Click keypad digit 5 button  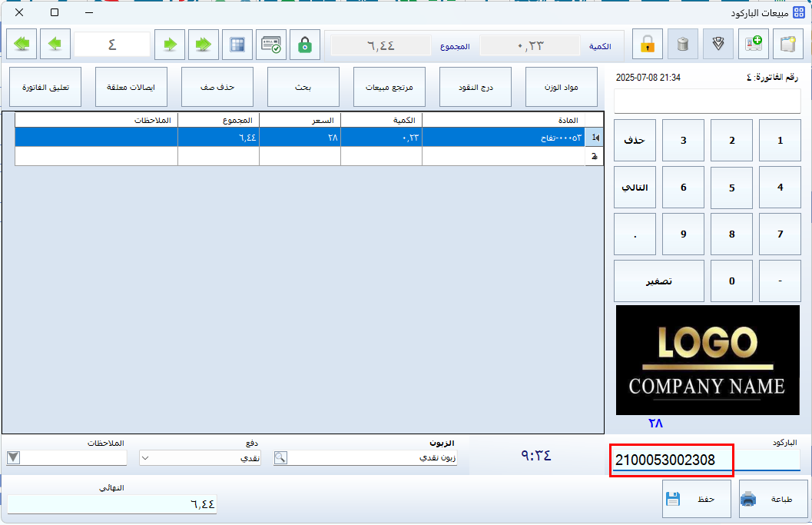point(732,187)
